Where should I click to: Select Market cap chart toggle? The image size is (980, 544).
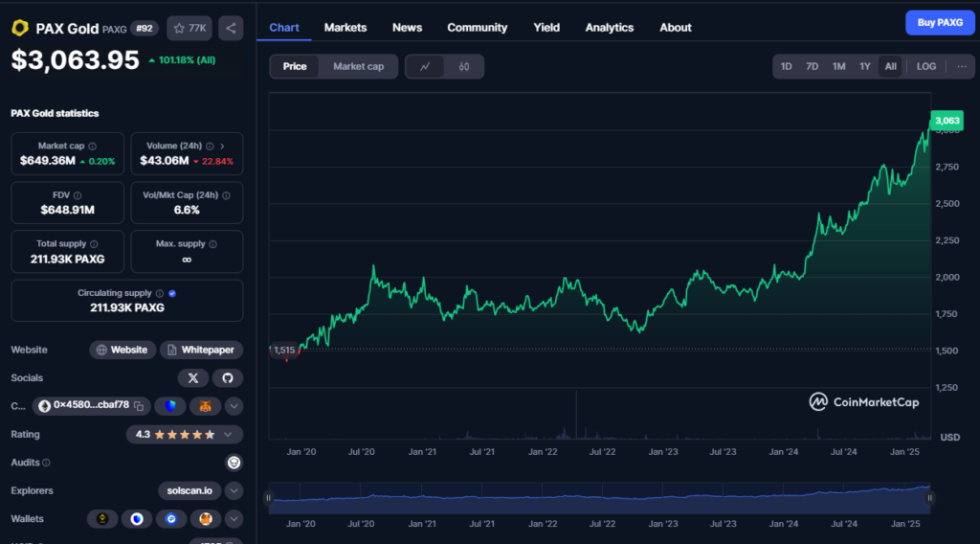point(358,66)
